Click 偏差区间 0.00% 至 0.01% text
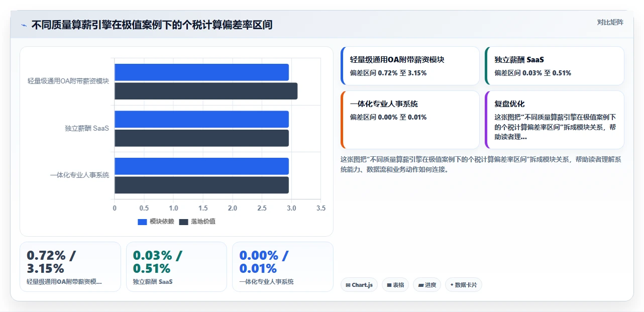Image resolution: width=644 pixels, height=312 pixels. click(388, 117)
